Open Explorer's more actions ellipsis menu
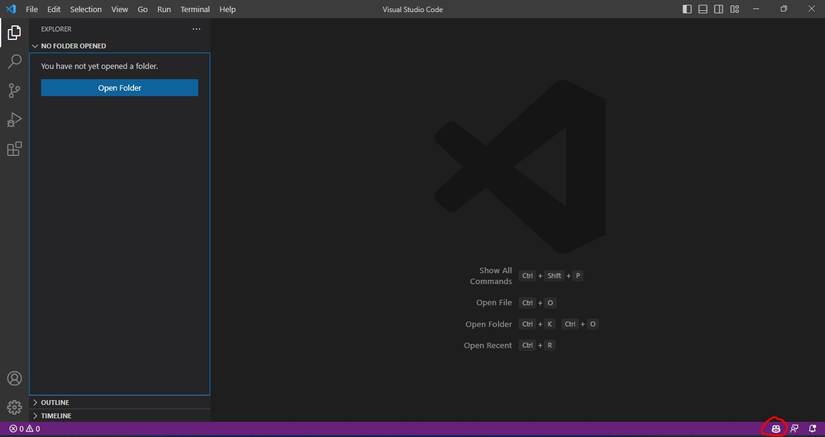This screenshot has height=437, width=825. 196,29
